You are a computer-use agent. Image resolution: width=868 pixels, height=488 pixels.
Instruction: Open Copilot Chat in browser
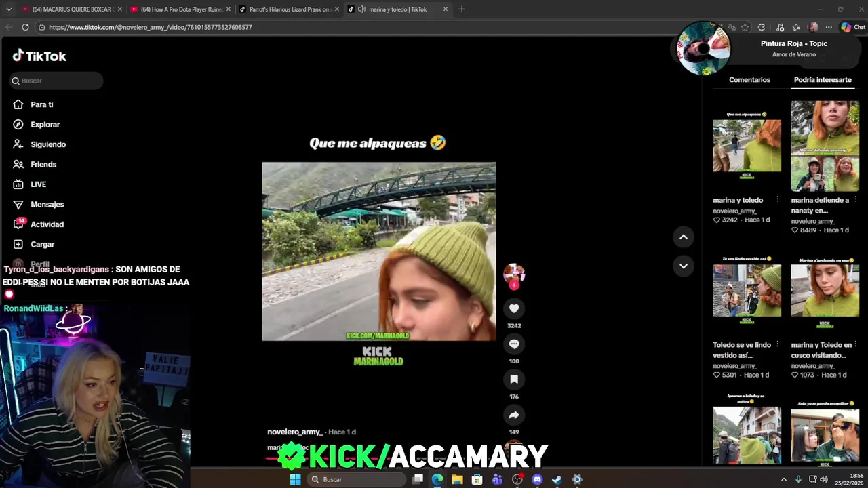tap(853, 27)
